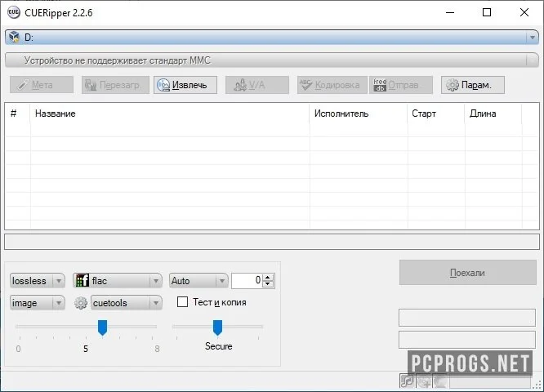Screen dimensions: 544x392
Task: Click the Secure mode slider handle
Action: click(x=217, y=327)
